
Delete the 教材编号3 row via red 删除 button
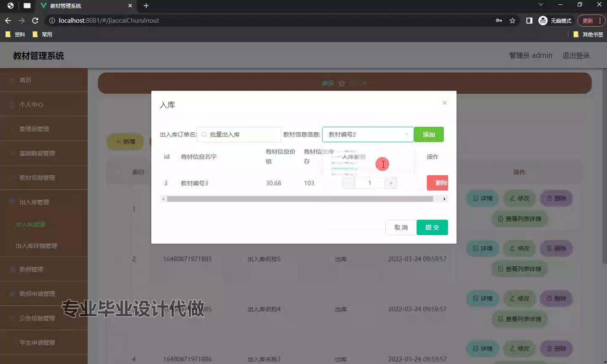point(438,183)
